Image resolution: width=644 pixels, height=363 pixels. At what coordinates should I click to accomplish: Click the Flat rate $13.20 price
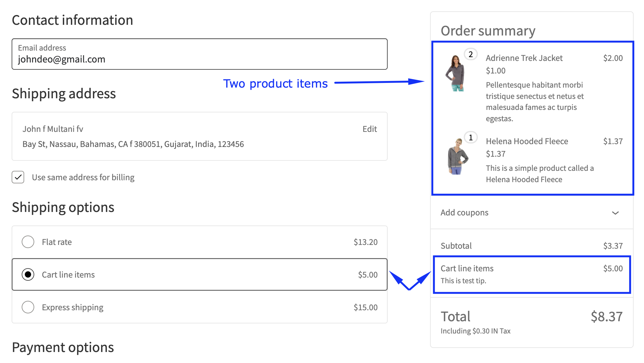(365, 242)
